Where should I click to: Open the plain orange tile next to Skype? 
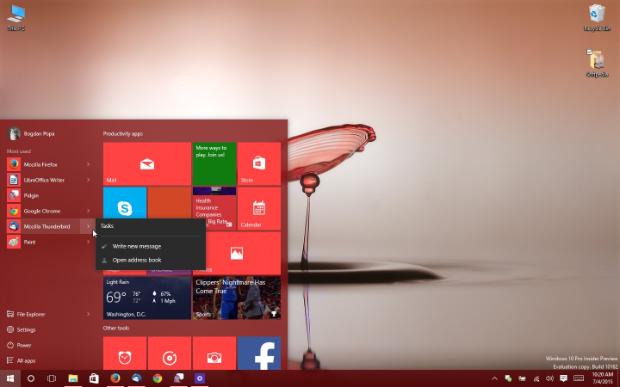169,203
